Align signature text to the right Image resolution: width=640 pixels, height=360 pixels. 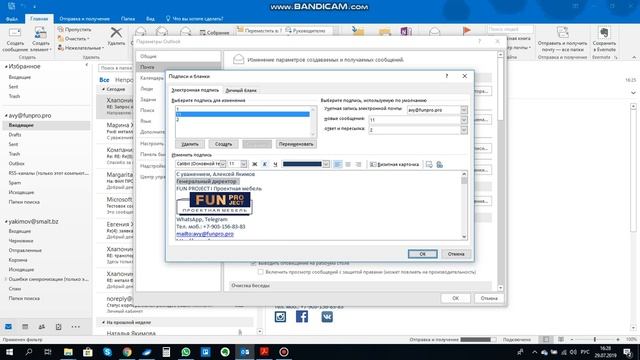(358, 164)
